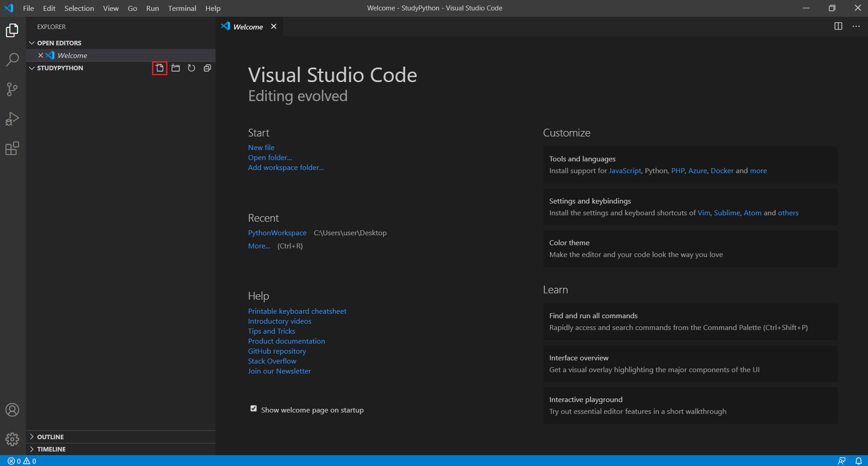The image size is (868, 466).
Task: Refresh the Explorer with refresh icon
Action: pos(191,68)
